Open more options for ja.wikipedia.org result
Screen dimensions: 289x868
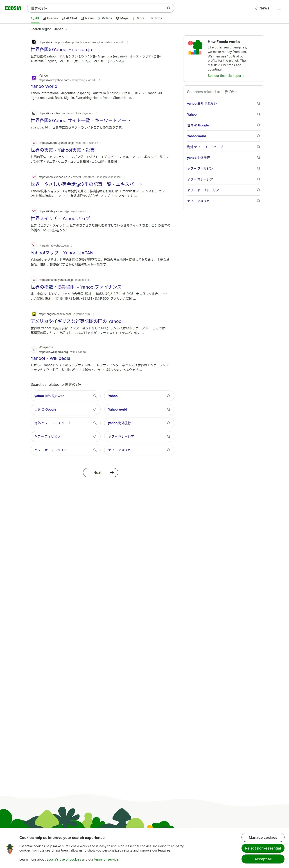pos(89,352)
